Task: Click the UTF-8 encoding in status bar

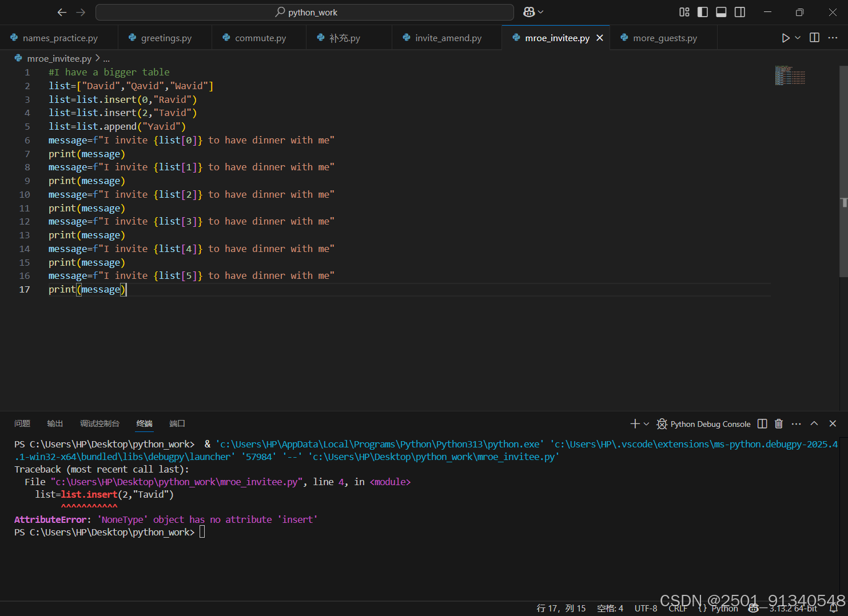Action: [646, 609]
